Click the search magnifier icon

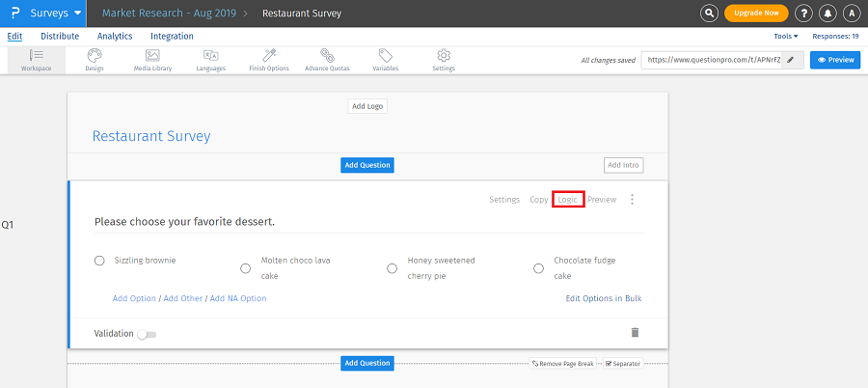click(709, 14)
